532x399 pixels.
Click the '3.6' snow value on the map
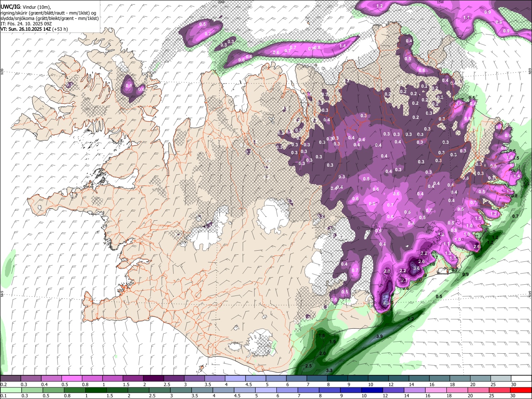pyautogui.click(x=416, y=268)
